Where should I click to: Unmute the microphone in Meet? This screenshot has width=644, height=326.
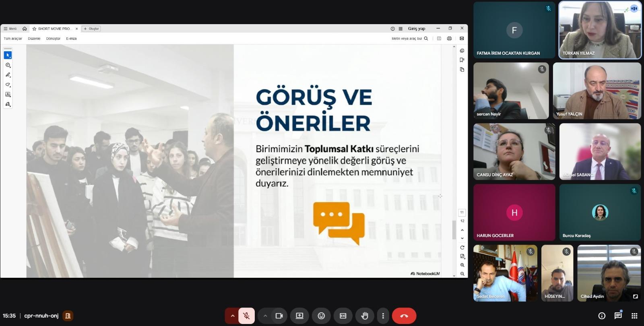tap(246, 316)
